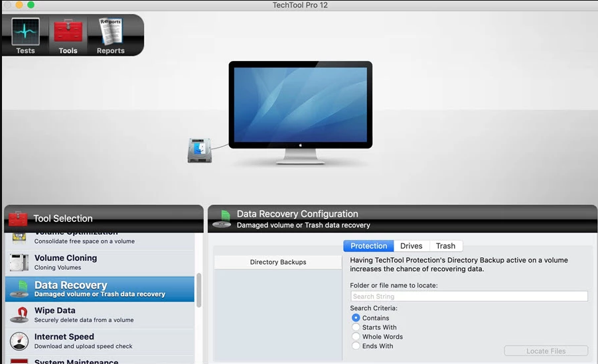
Task: Switch to the Trash tab
Action: pyautogui.click(x=446, y=246)
